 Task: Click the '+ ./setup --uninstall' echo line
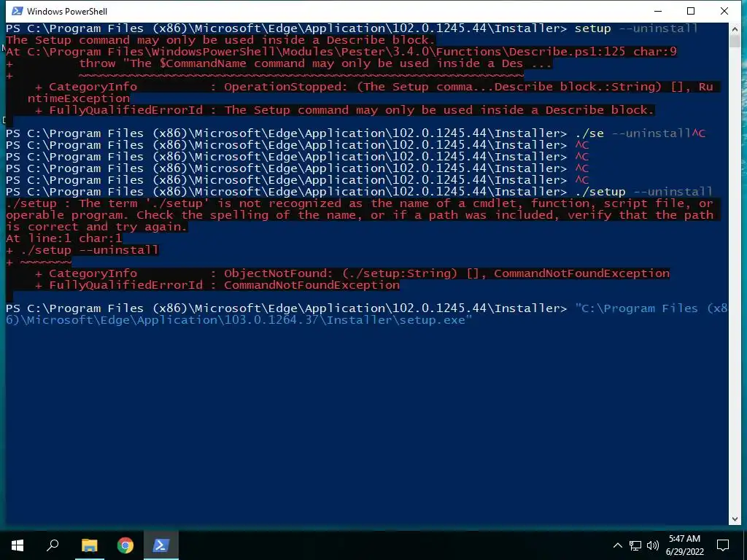(82, 250)
